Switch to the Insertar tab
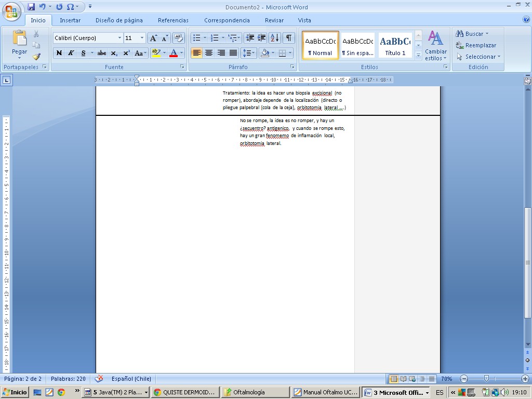The image size is (532, 399). coord(70,20)
